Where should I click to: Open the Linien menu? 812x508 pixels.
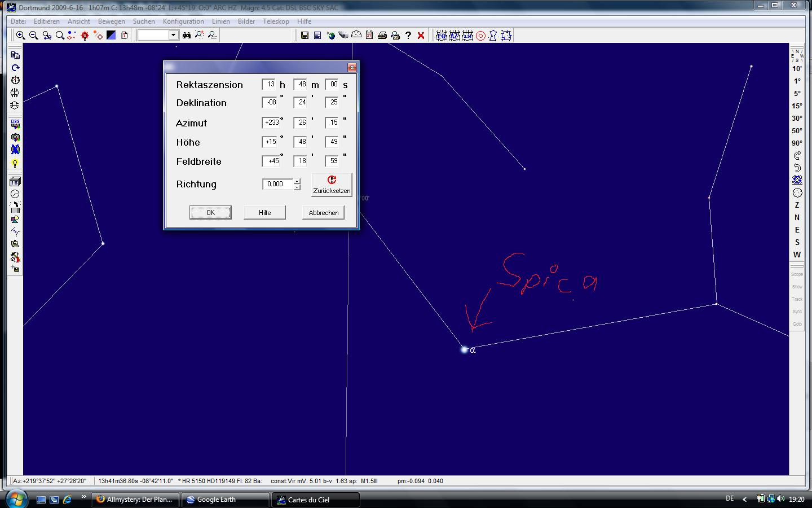pos(220,21)
